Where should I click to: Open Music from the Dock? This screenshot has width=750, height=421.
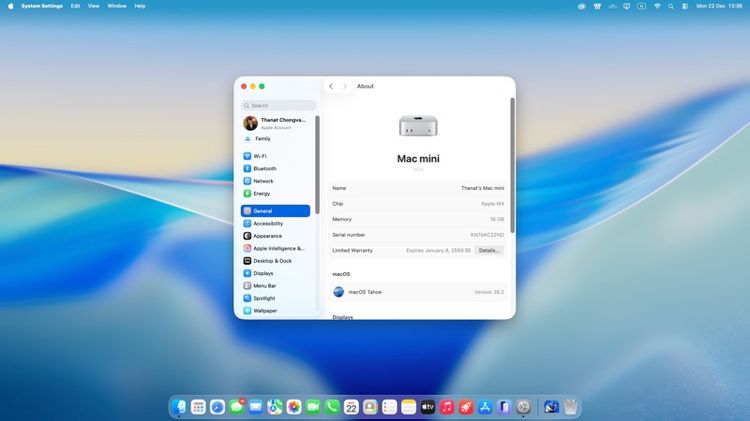tap(447, 407)
